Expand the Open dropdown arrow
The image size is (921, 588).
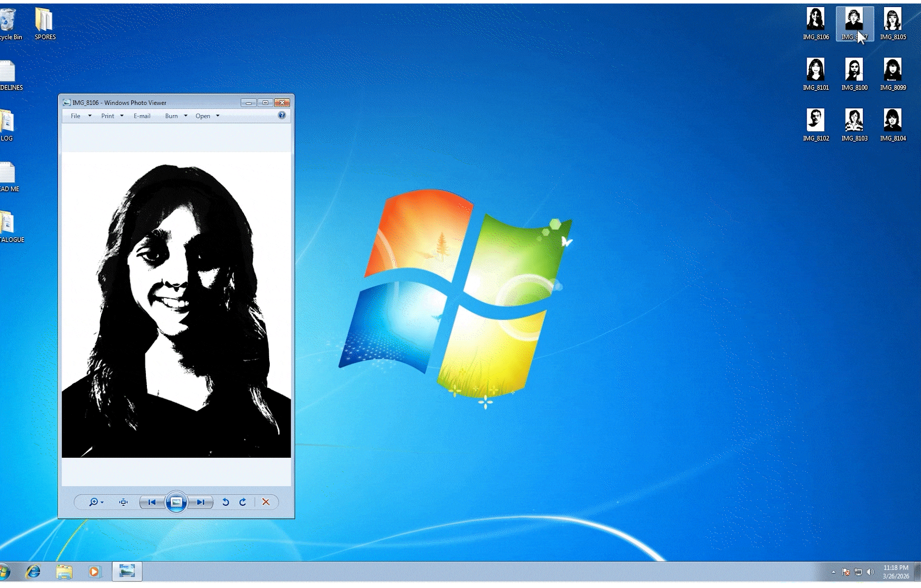218,116
